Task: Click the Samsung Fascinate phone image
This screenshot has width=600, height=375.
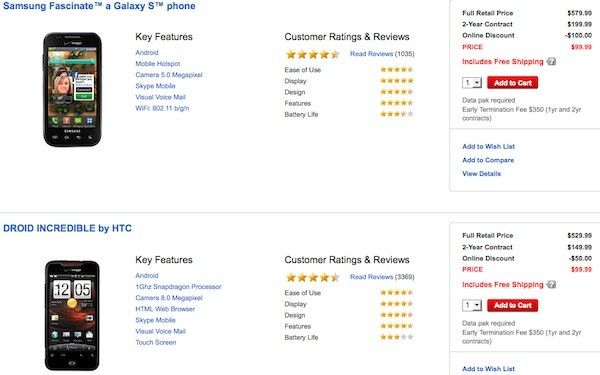Action: click(72, 90)
